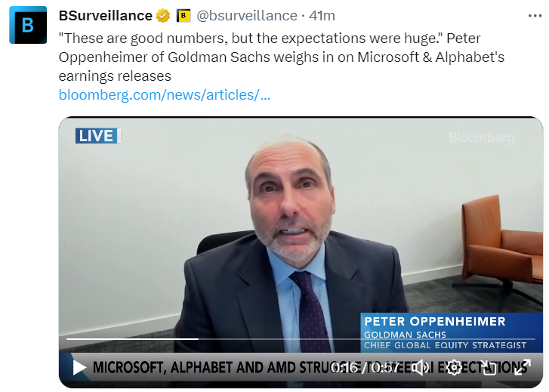Click the BSurveillance display name
Viewport: 549px width, 392px height.
pyautogui.click(x=105, y=16)
